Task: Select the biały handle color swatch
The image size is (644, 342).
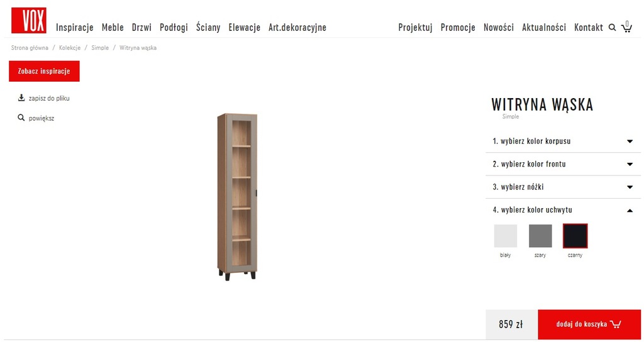Action: (506, 236)
